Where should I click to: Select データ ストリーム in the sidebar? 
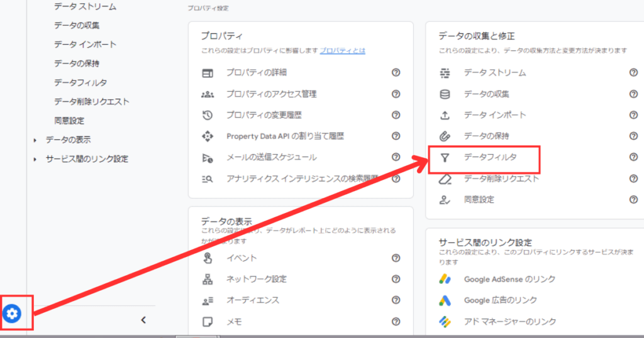click(x=85, y=6)
